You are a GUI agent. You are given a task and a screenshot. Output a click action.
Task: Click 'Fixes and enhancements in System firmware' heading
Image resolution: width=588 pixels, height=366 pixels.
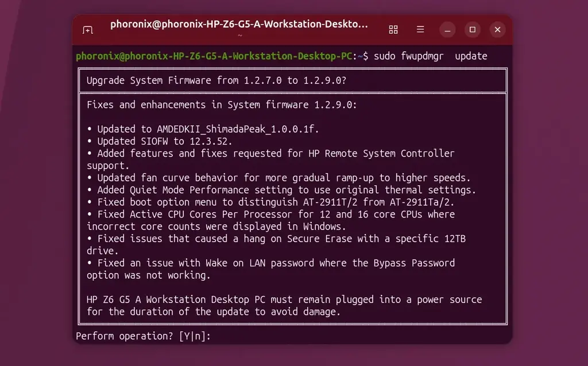click(222, 105)
